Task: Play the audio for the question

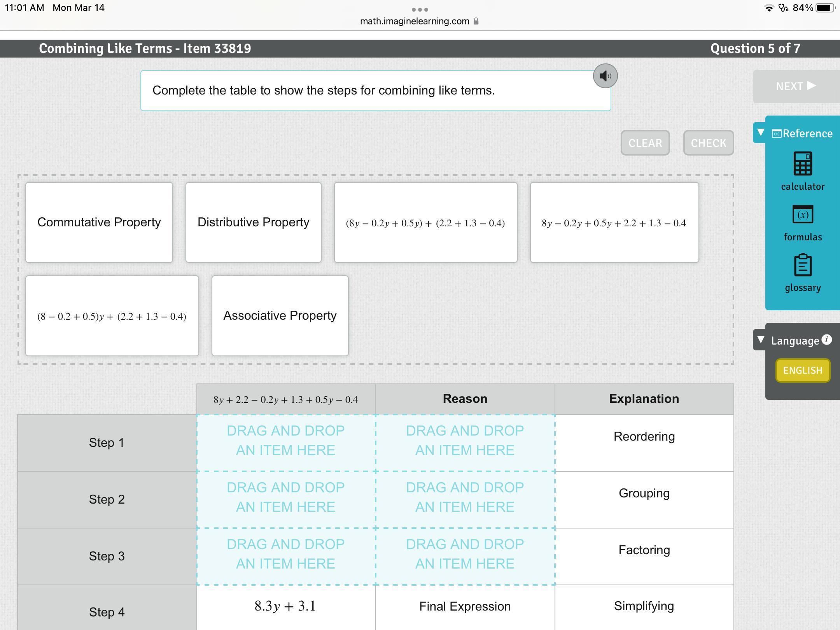Action: [x=605, y=76]
